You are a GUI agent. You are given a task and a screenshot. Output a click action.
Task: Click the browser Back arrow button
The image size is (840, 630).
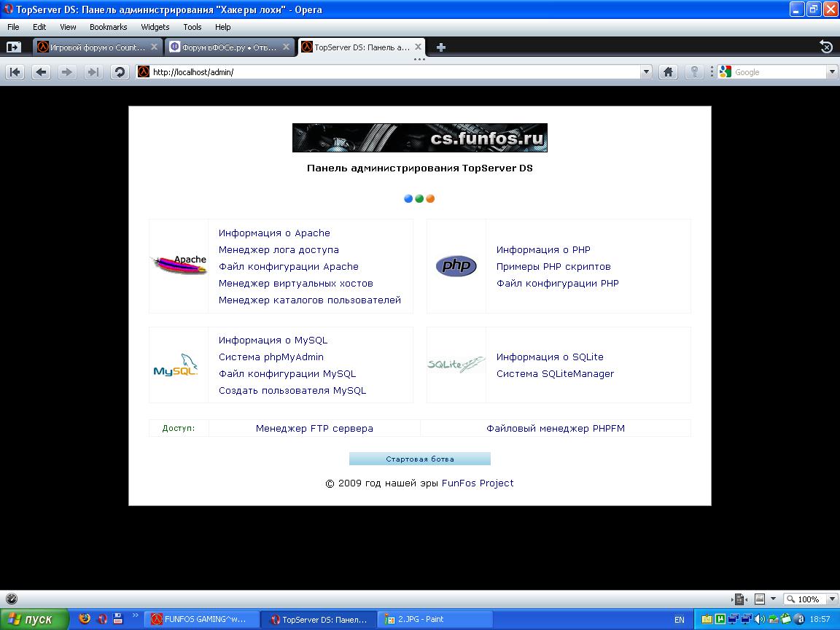point(42,72)
